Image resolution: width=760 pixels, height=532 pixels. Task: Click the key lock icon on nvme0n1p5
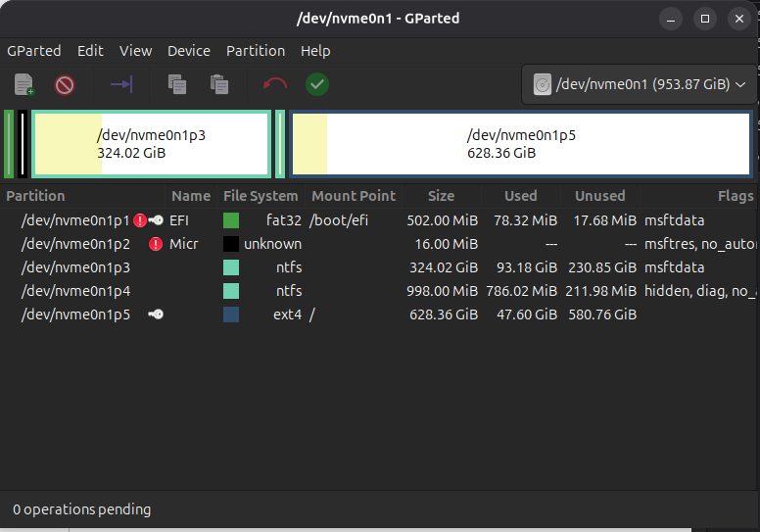(156, 314)
